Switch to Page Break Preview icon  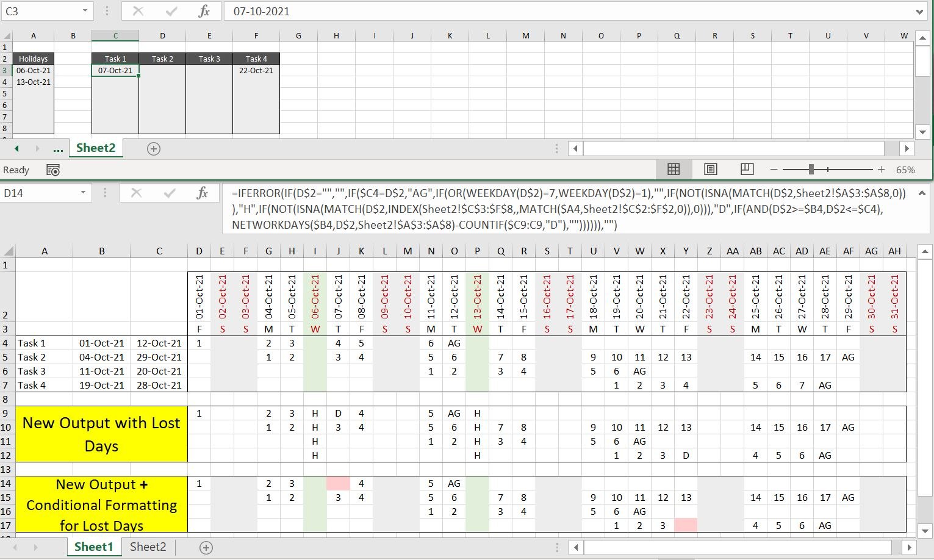747,170
